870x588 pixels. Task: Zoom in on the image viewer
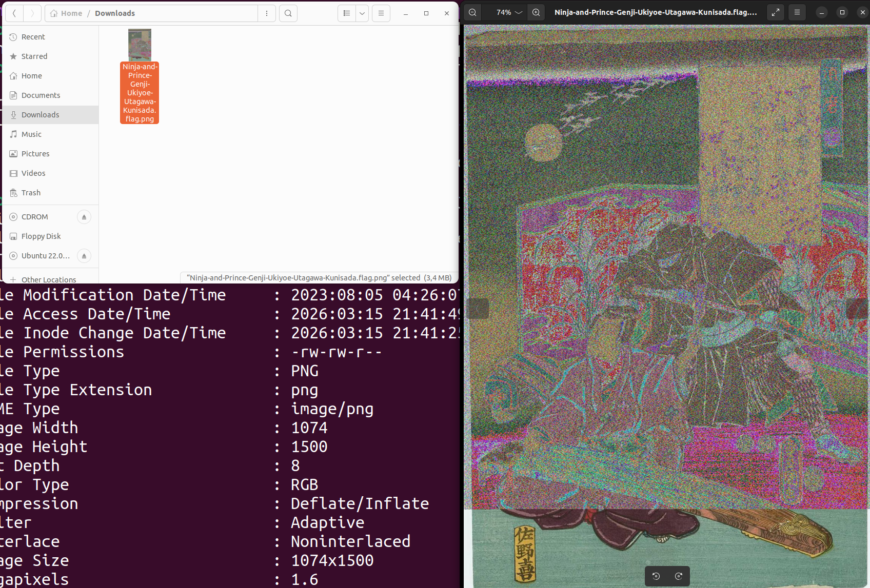536,12
